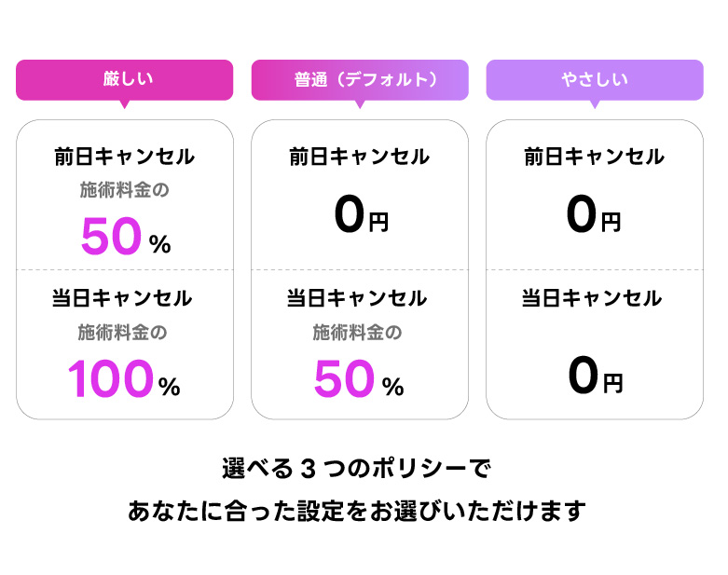Click the 50% same-day value in the default card
The image size is (728, 575).
(x=359, y=379)
